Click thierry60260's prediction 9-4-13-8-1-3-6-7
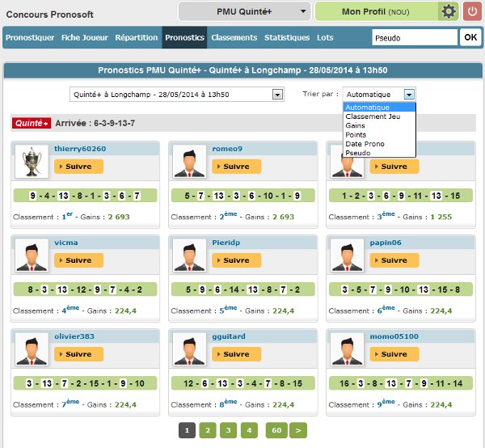The height and width of the screenshot is (448, 485). [x=85, y=196]
